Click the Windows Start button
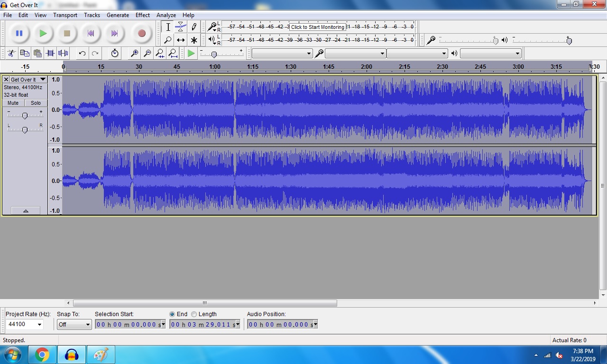 (x=13, y=355)
